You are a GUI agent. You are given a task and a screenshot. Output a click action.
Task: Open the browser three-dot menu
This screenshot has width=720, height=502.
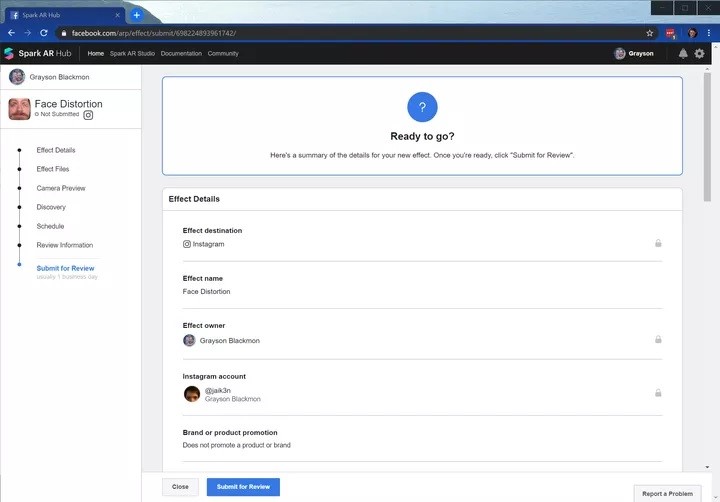709,33
